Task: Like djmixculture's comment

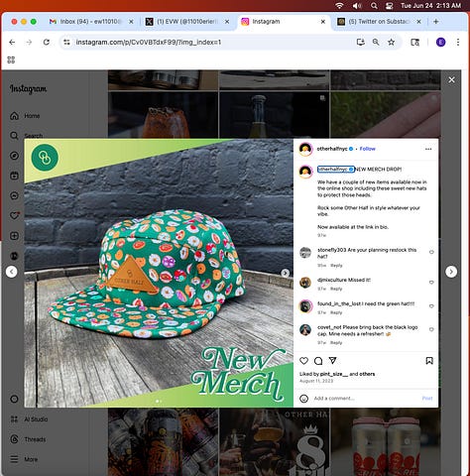Action: tap(431, 283)
